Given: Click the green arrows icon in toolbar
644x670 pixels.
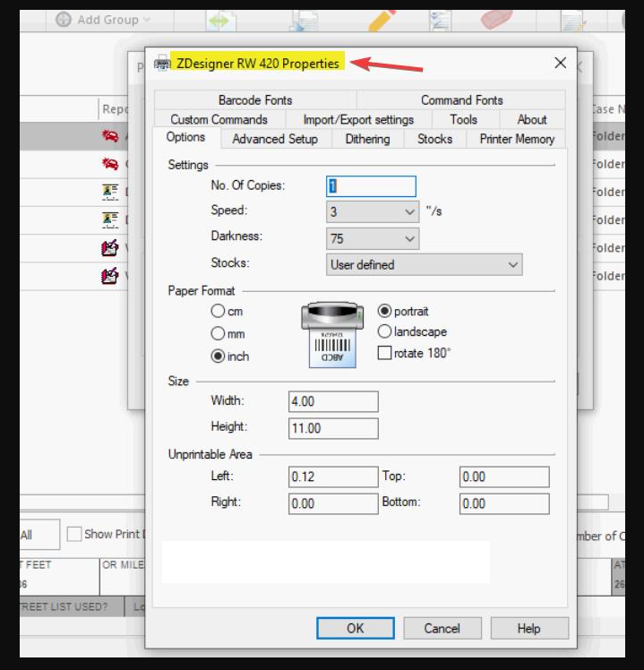Looking at the screenshot, I should point(221,18).
